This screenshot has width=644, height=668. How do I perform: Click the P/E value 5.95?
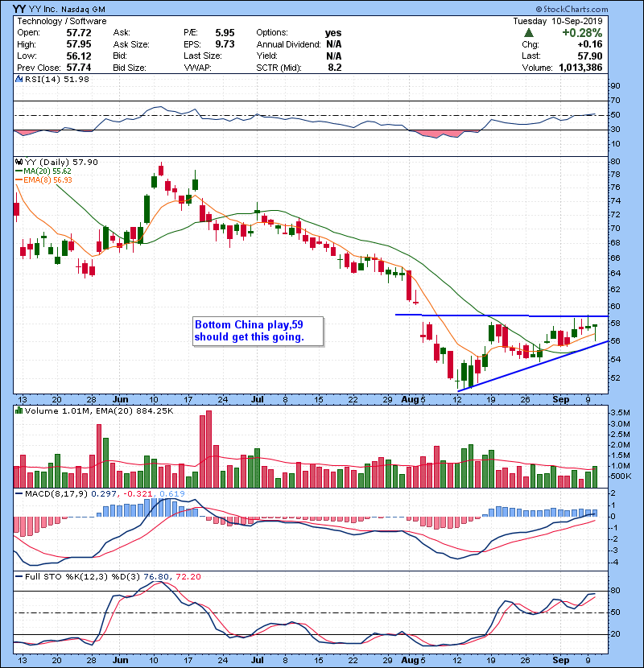225,33
